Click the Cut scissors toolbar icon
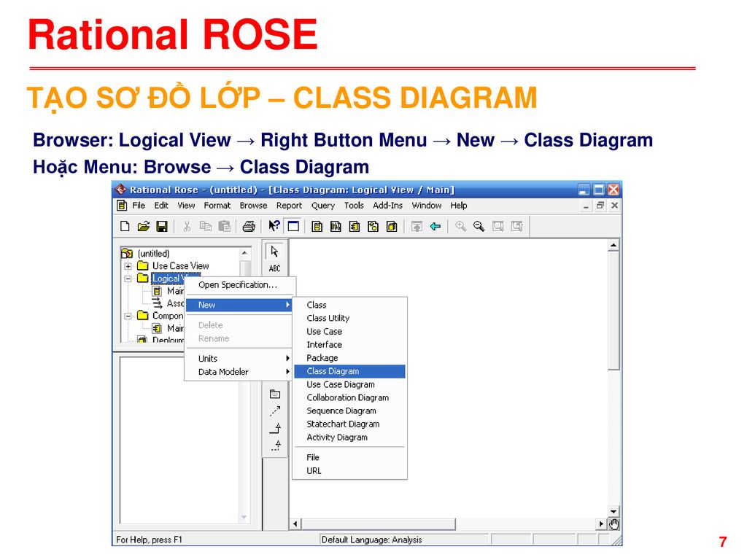This screenshot has width=747, height=560. click(187, 226)
